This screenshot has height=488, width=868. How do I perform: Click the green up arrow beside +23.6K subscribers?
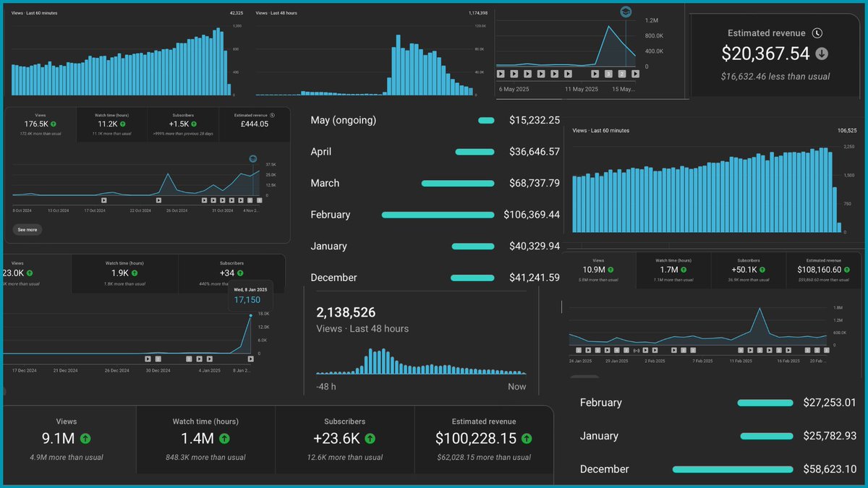(370, 438)
